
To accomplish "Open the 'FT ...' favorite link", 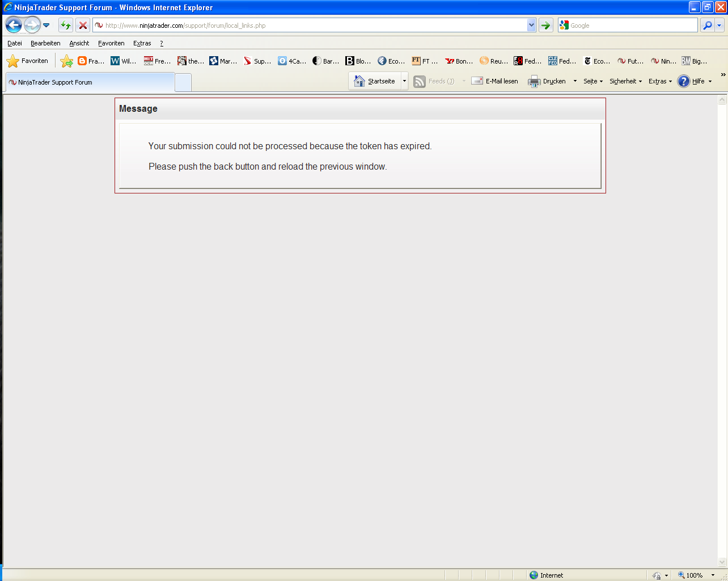I will pyautogui.click(x=425, y=61).
